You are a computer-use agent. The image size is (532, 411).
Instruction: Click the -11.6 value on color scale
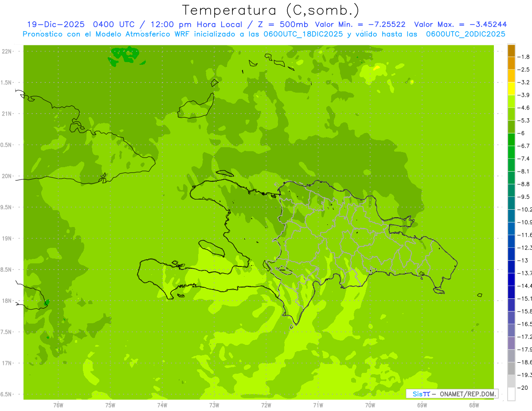tap(524, 235)
